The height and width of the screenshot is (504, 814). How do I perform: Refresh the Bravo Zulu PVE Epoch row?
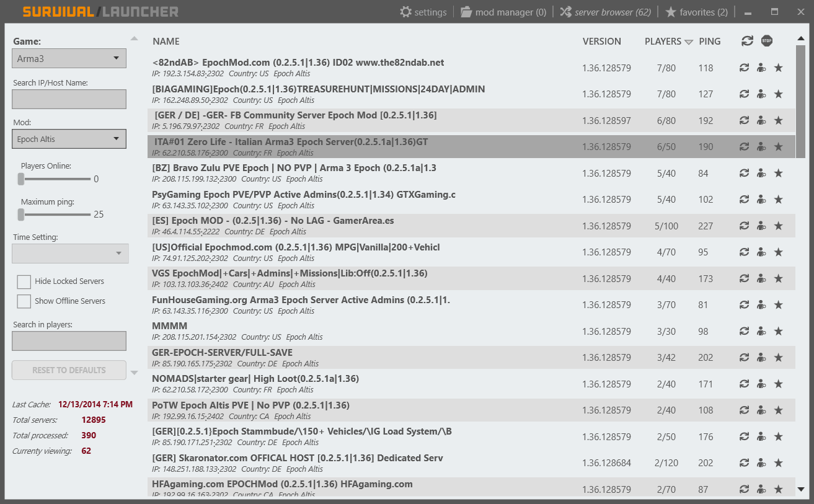pyautogui.click(x=744, y=173)
